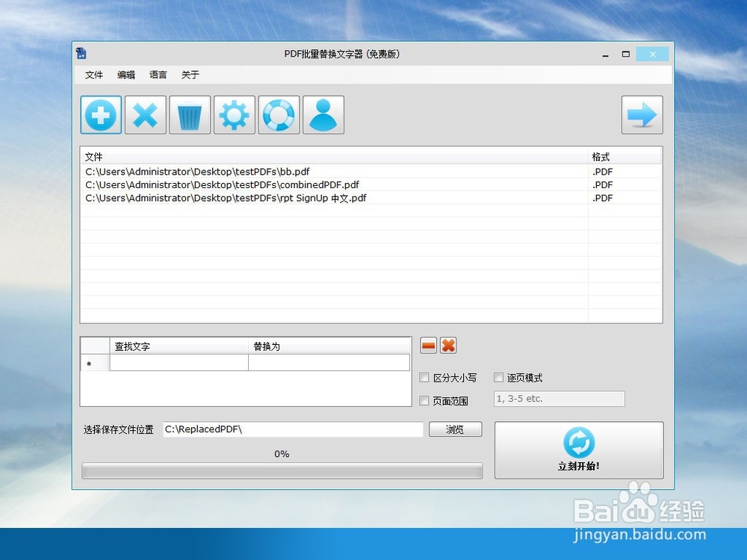
Task: Click the application icon in the title bar
Action: pyautogui.click(x=81, y=53)
